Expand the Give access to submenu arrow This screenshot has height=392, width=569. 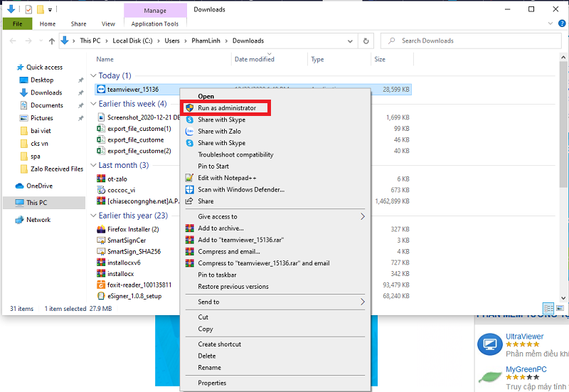[363, 217]
